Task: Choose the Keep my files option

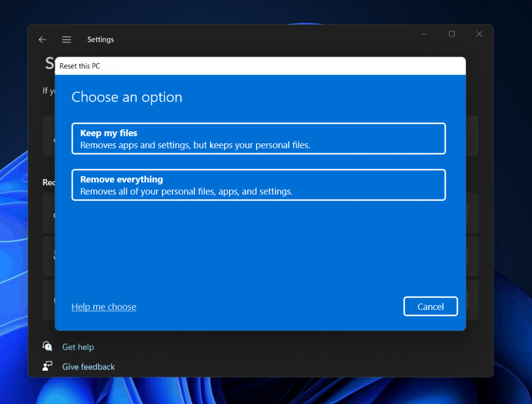Action: [x=259, y=139]
